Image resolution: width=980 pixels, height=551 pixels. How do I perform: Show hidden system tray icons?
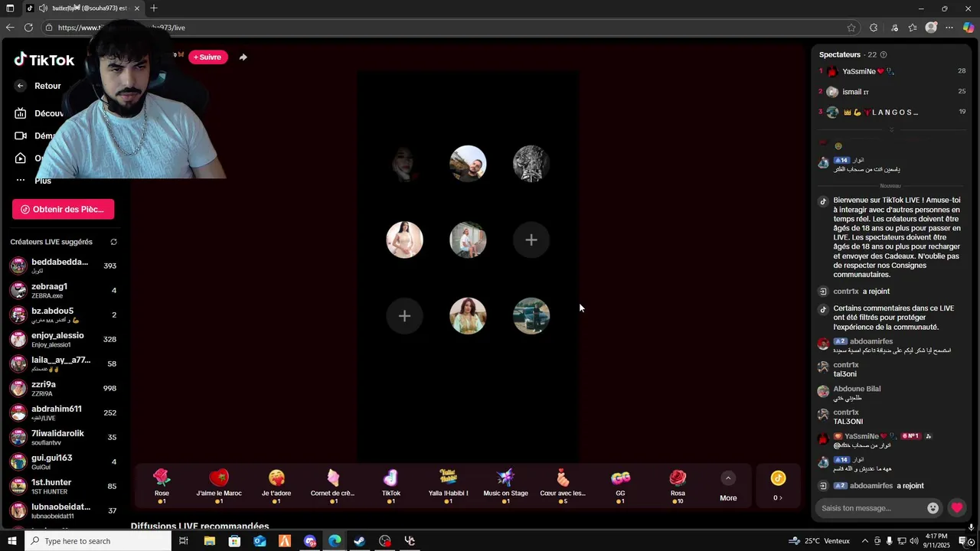click(865, 541)
